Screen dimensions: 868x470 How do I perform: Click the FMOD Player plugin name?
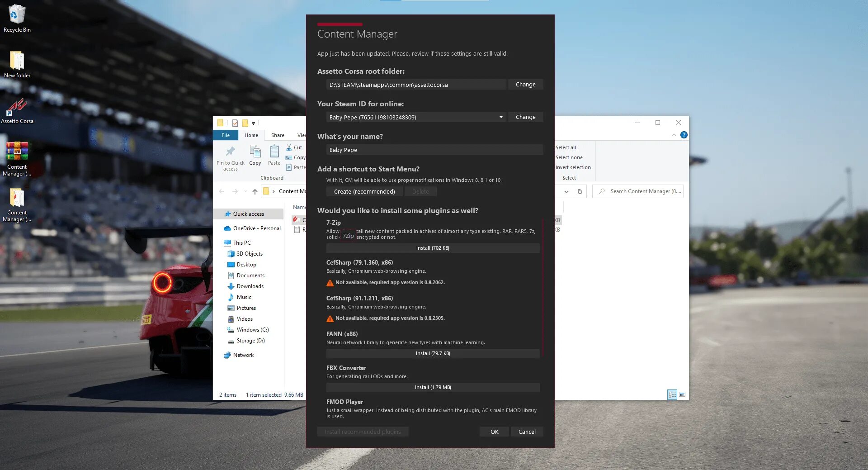pyautogui.click(x=344, y=402)
